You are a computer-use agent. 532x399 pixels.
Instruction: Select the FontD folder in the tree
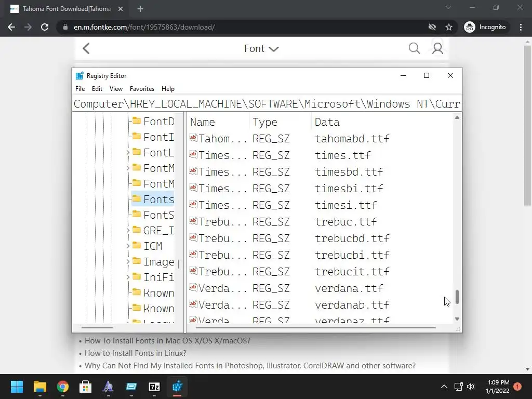click(158, 121)
